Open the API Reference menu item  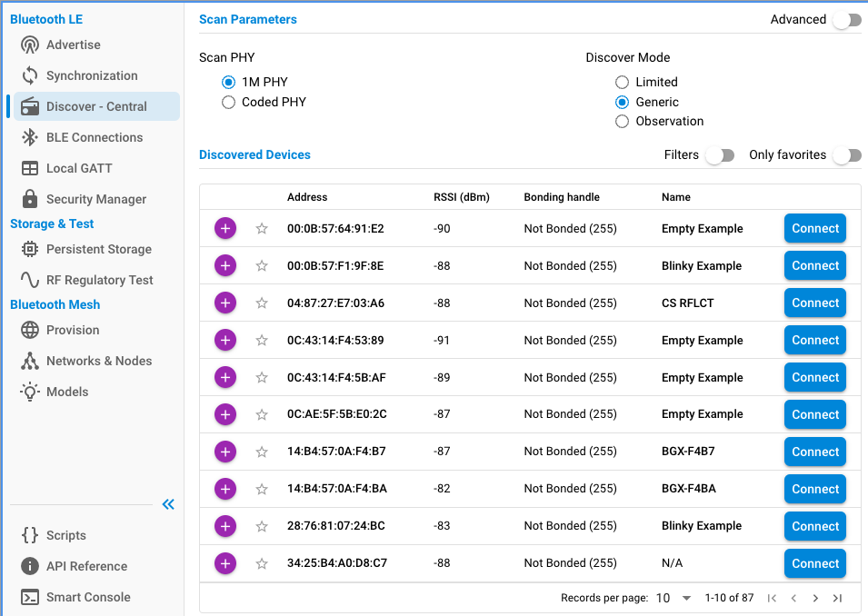tap(86, 567)
